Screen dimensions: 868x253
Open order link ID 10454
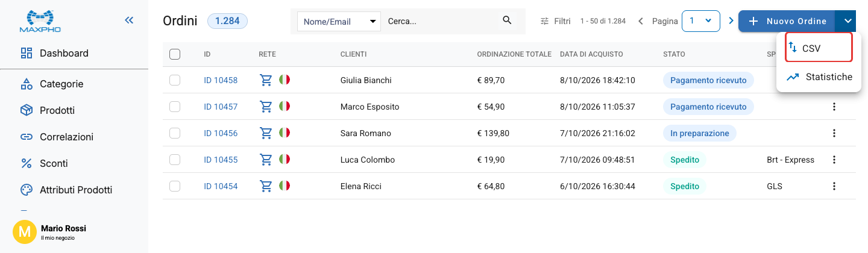(x=221, y=186)
